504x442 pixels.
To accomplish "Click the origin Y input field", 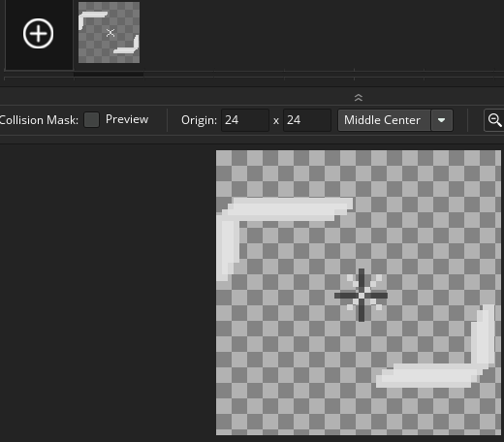I will pos(307,120).
